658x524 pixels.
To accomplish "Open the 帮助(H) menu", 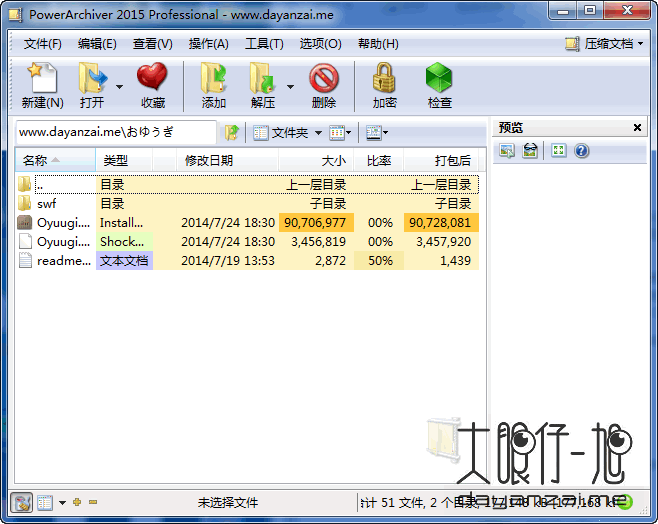I will pos(378,44).
